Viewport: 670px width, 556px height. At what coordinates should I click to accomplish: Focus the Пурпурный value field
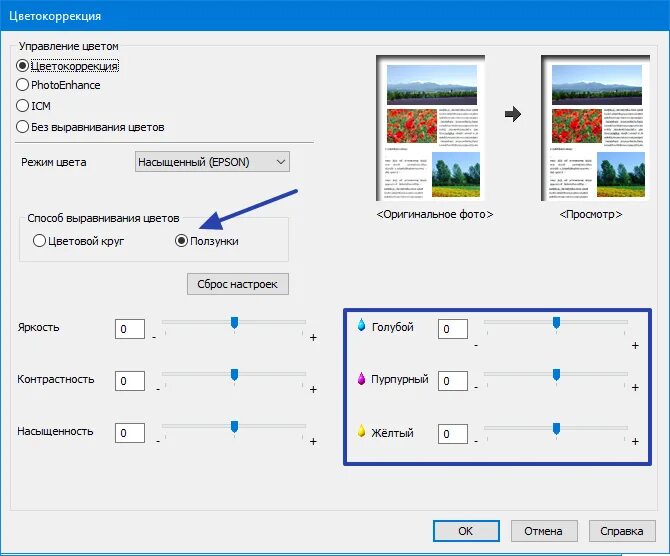pos(453,381)
